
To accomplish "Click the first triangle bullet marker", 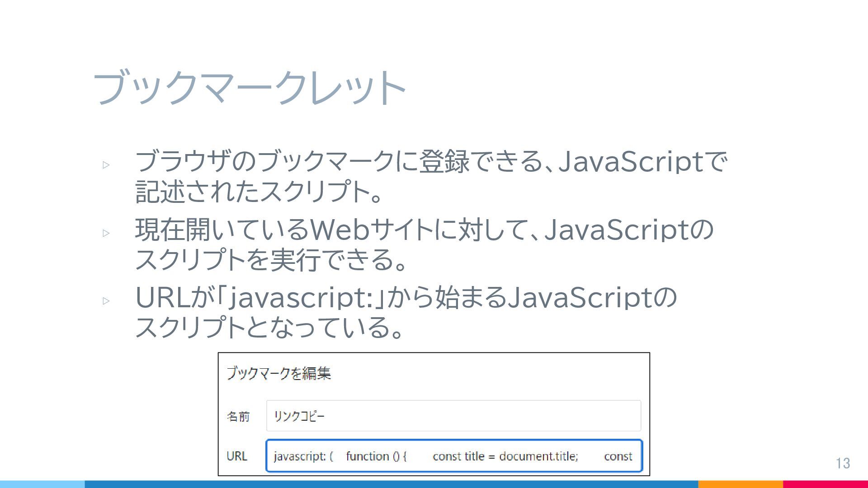I will pos(106,165).
